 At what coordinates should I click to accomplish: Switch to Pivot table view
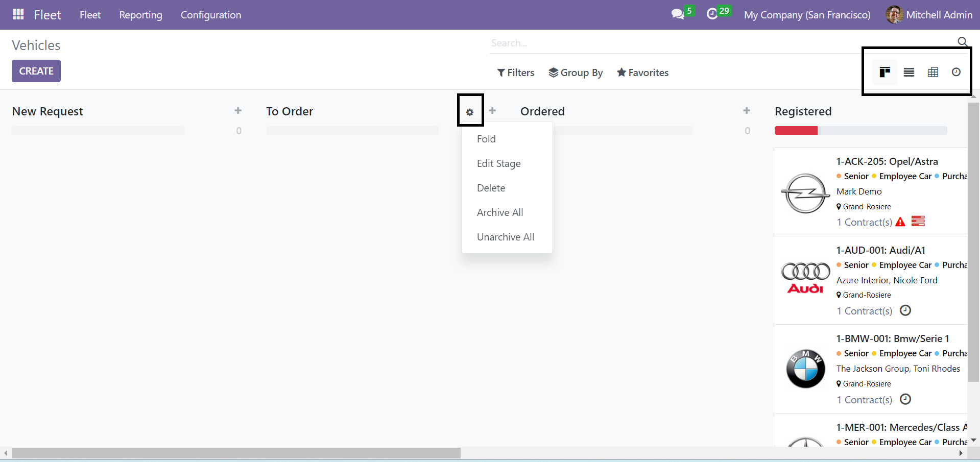click(933, 72)
